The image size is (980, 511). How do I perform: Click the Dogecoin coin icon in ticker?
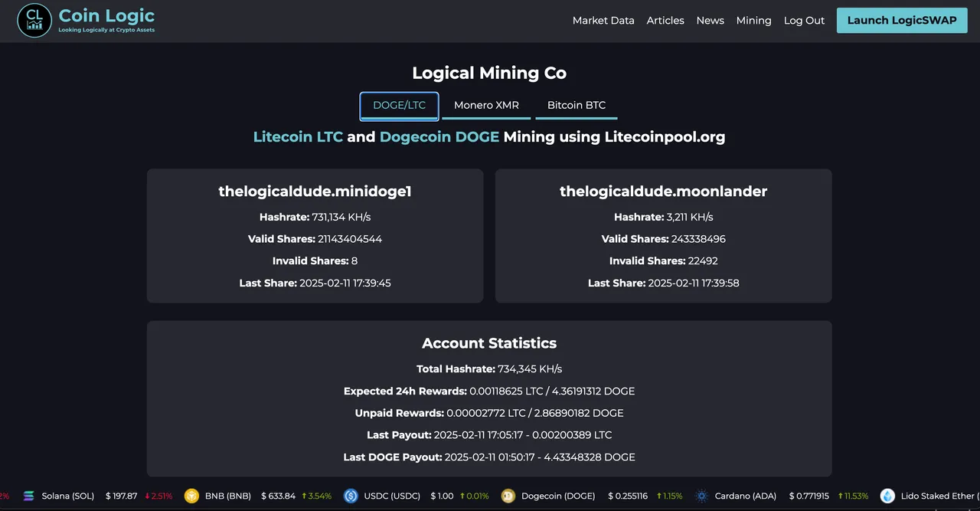pos(508,496)
